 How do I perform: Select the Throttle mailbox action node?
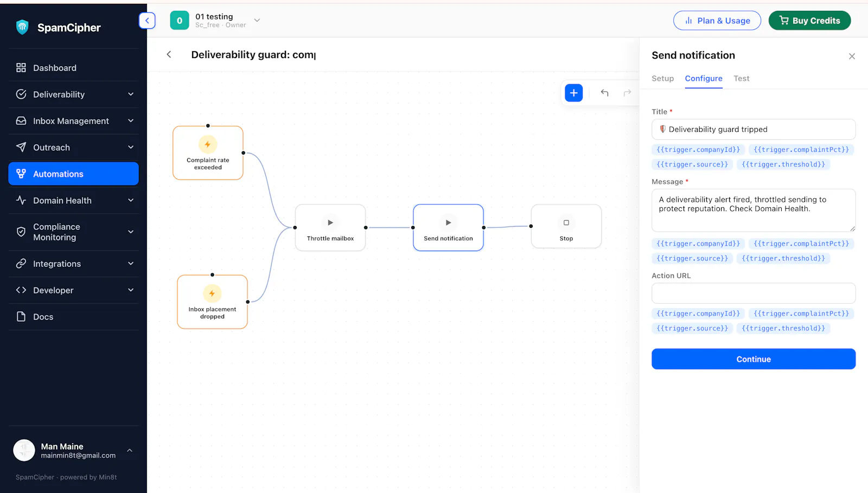coord(330,227)
